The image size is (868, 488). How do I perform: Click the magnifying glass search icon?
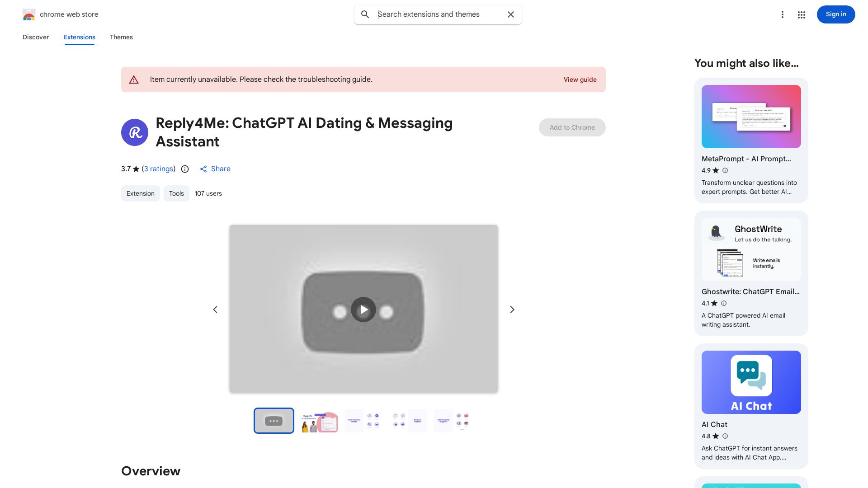point(365,14)
